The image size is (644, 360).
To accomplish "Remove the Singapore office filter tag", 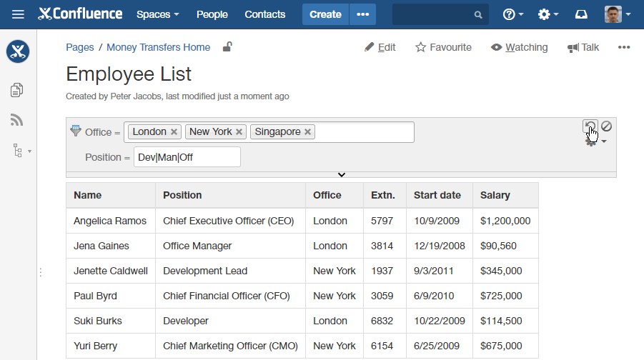I will pyautogui.click(x=307, y=132).
